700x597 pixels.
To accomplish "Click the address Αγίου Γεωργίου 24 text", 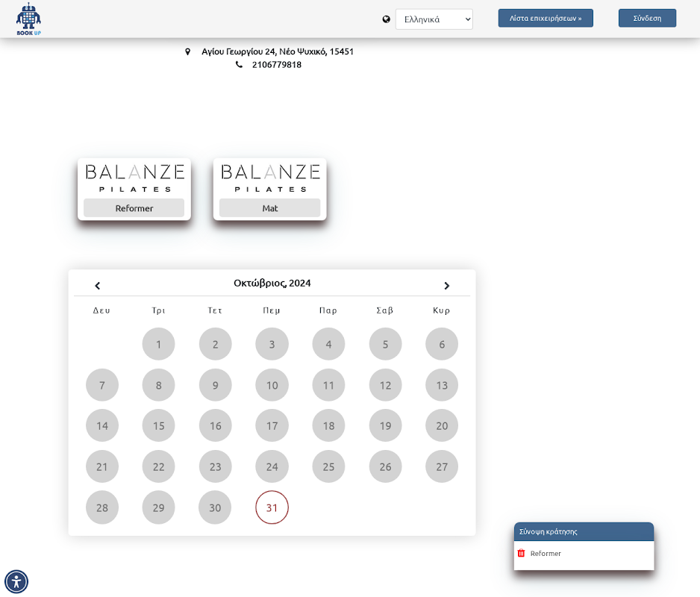I will (x=277, y=51).
